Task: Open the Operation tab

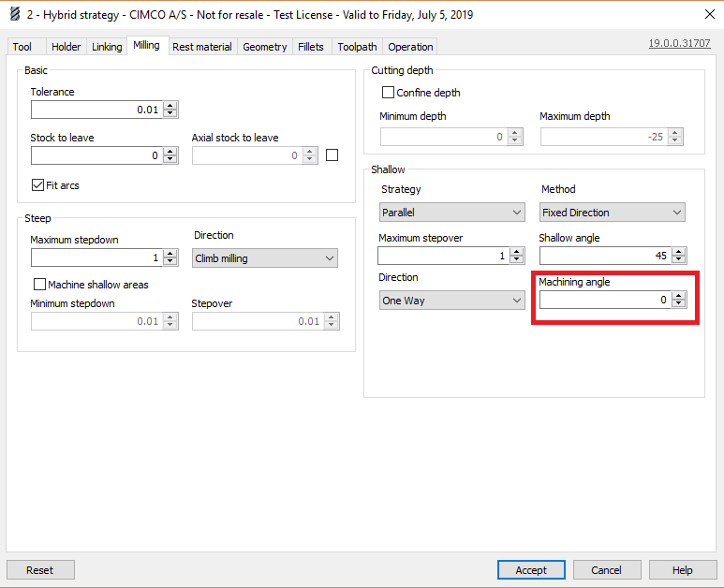Action: pos(410,47)
